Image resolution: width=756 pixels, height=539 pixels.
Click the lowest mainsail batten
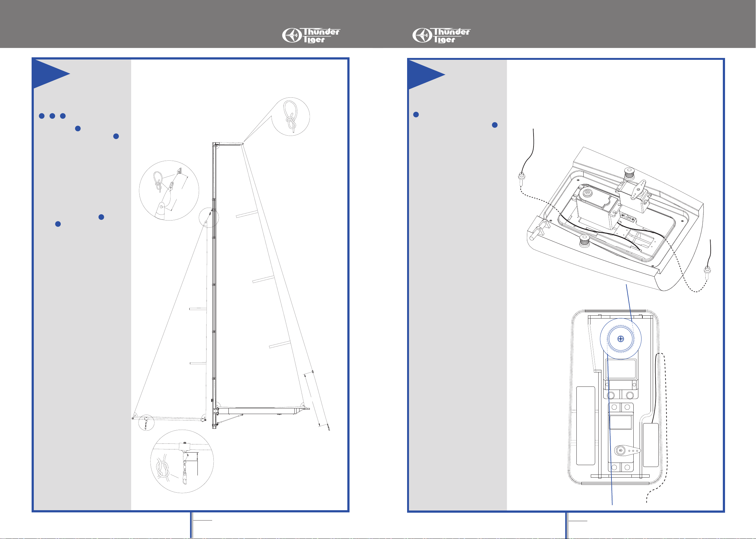pyautogui.click(x=279, y=345)
